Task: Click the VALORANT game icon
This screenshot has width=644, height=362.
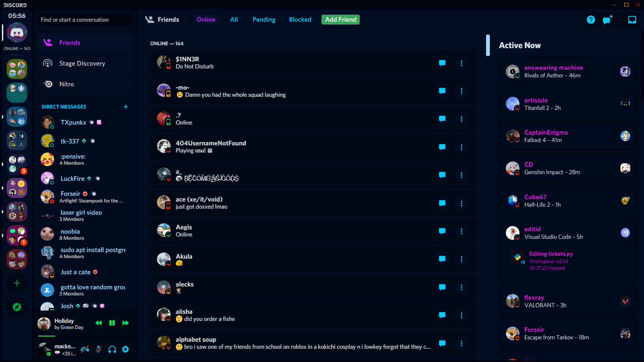Action: coord(625,301)
